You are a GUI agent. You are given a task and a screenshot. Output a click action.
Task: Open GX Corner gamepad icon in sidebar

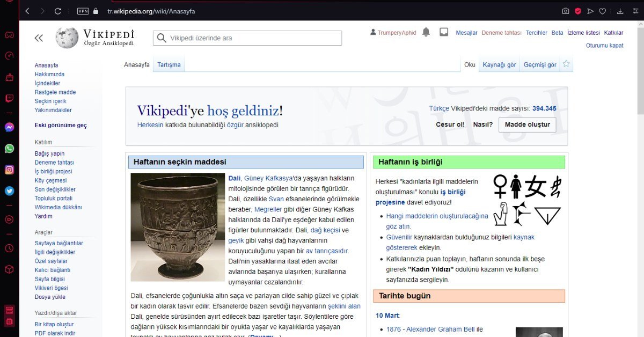(9, 35)
